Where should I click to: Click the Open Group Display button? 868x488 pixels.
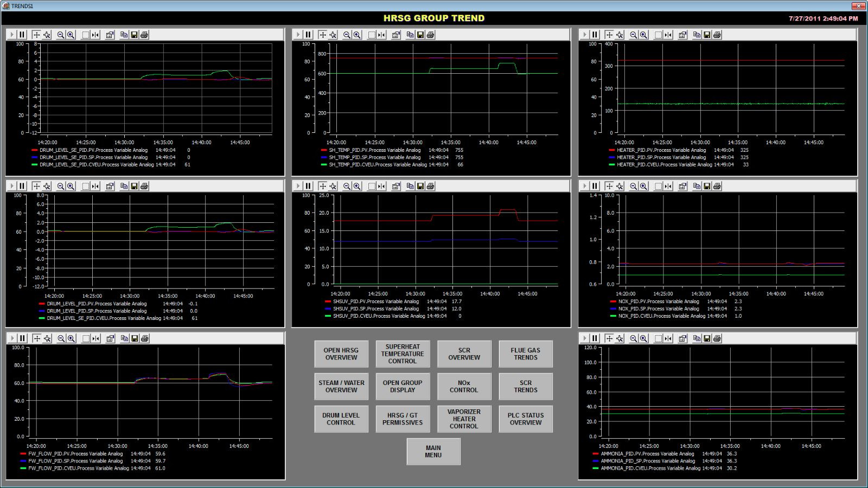[x=403, y=387]
